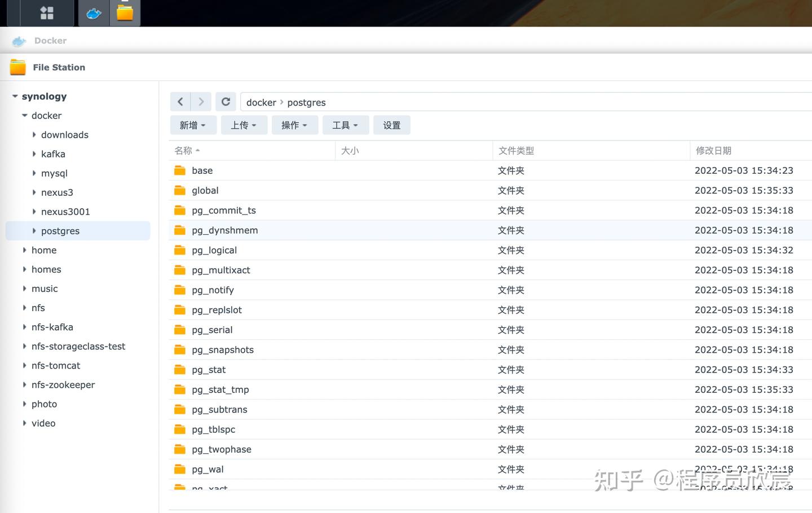Toggle the 名称 column sort order

183,150
